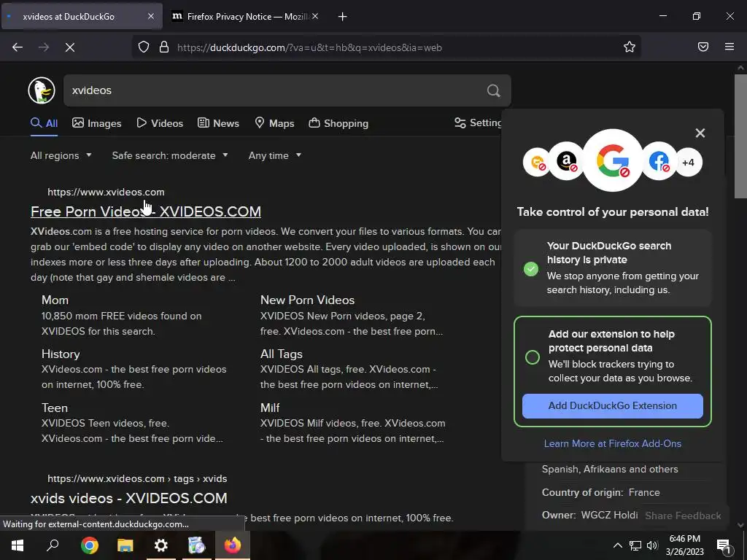Bookmark this page with the star icon
The height and width of the screenshot is (560, 747).
(x=630, y=47)
